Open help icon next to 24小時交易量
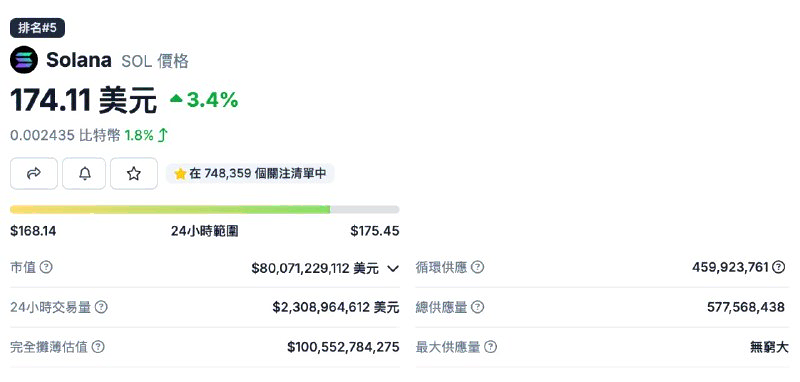Image resolution: width=800 pixels, height=382 pixels. click(x=102, y=307)
